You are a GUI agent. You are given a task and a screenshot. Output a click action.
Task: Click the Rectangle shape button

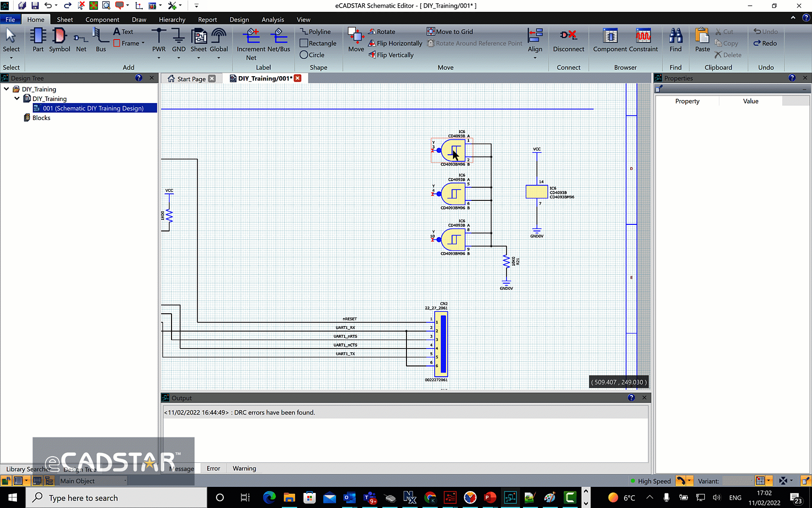[318, 43]
